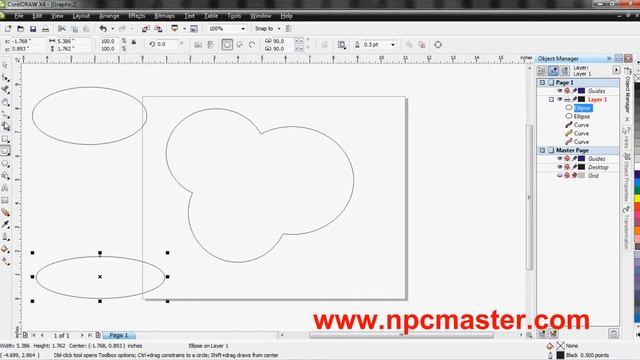Toggle Edit Across Layers button in Object Manager

pyautogui.click(x=553, y=71)
